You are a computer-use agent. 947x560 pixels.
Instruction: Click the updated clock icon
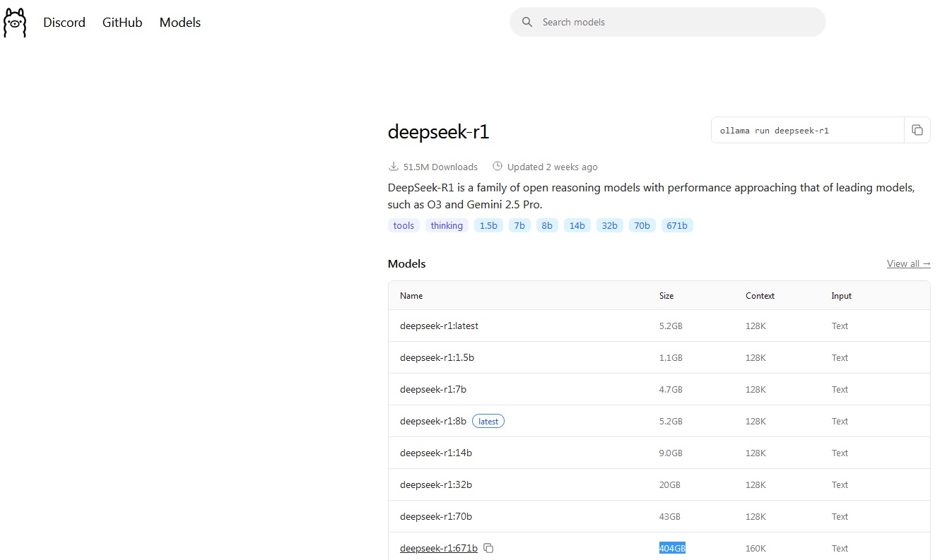tap(498, 167)
